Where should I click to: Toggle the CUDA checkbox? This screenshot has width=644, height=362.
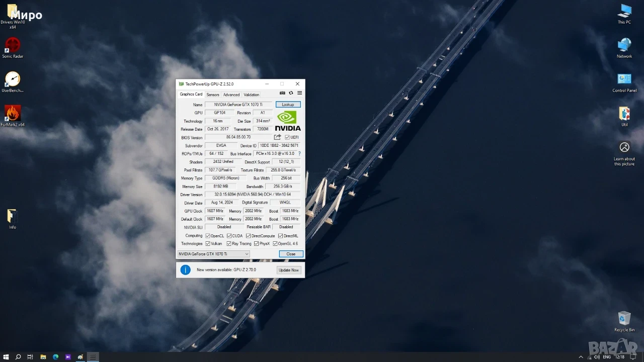click(229, 236)
